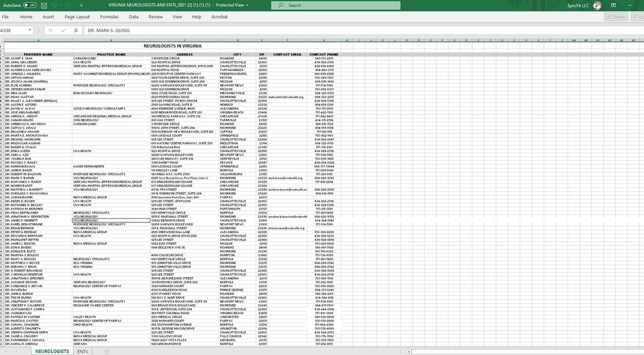Click the CONTACT PHONE header cell

point(324,54)
